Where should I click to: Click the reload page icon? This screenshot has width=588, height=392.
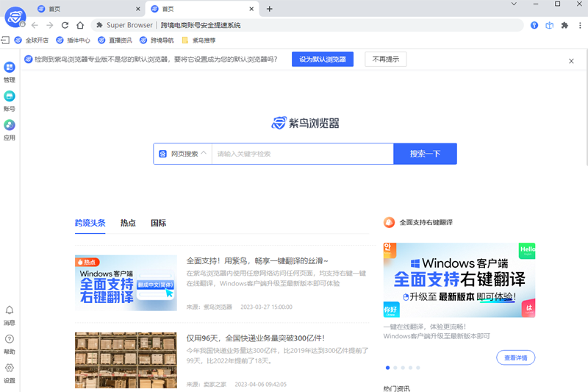[x=65, y=25]
